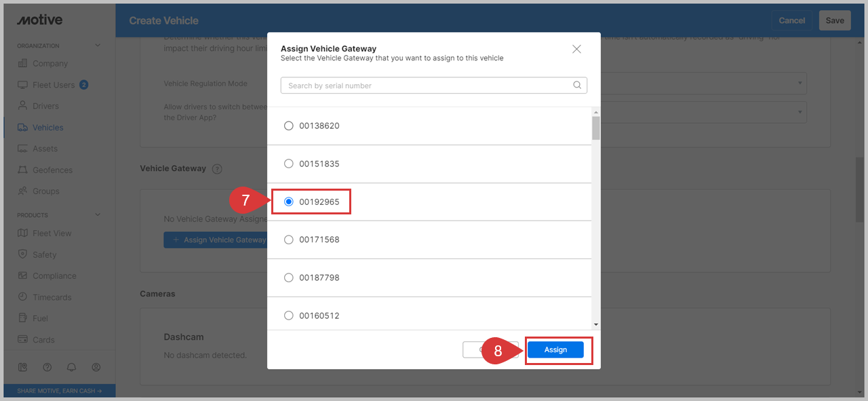Viewport: 868px width, 401px height.
Task: Open Fleet Users in the sidebar
Action: [54, 85]
